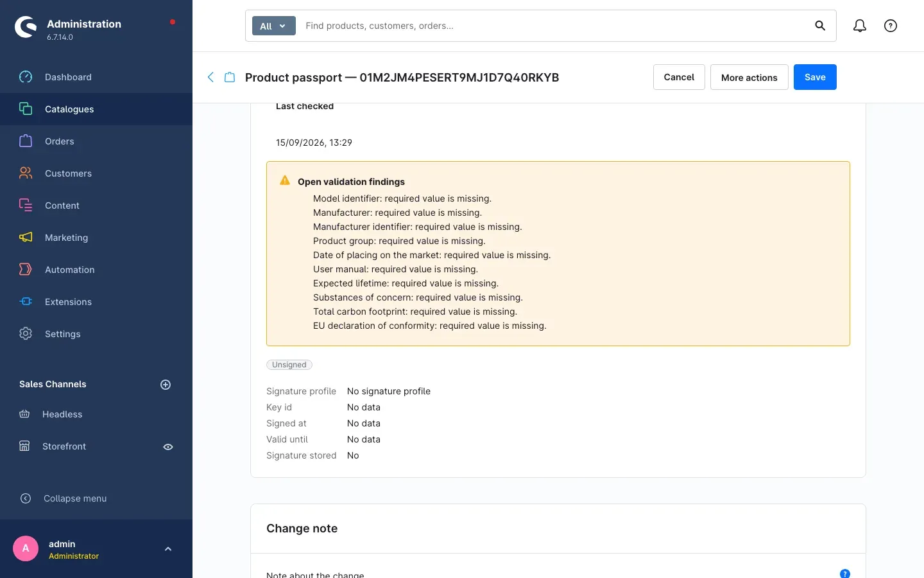Save the product passport
This screenshot has width=924, height=578.
coord(815,77)
